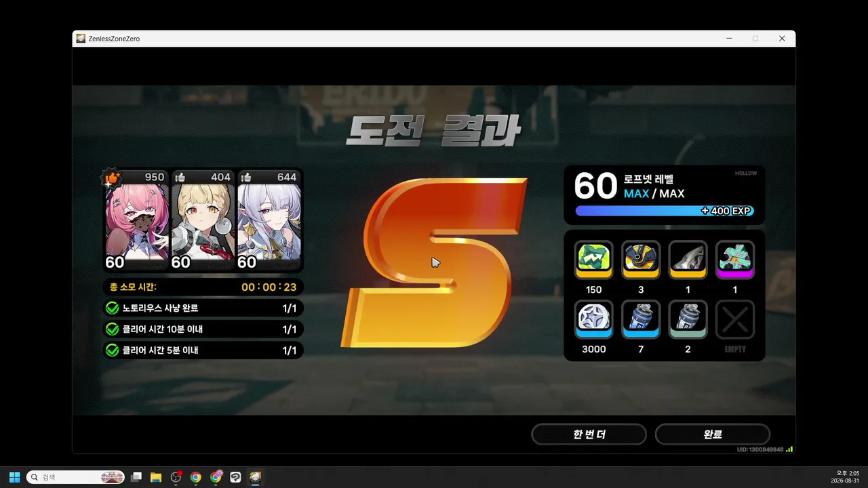The height and width of the screenshot is (488, 868).
Task: Click the 클리어 시간 5분 이내 checkmark
Action: pyautogui.click(x=113, y=350)
